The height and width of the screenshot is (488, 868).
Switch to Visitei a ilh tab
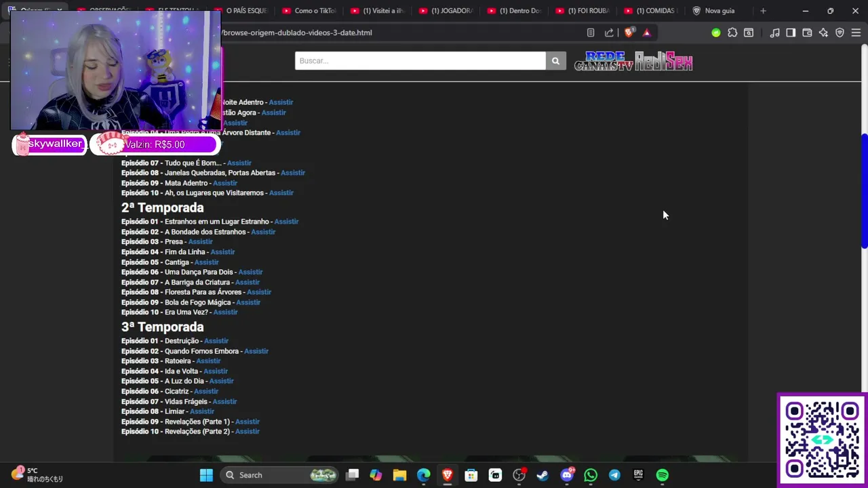coord(378,11)
